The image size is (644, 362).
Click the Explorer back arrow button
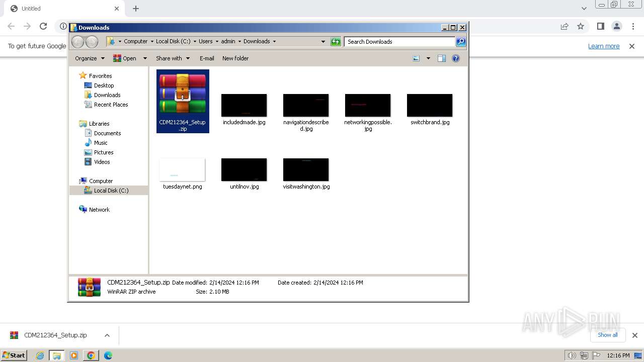coord(77,42)
